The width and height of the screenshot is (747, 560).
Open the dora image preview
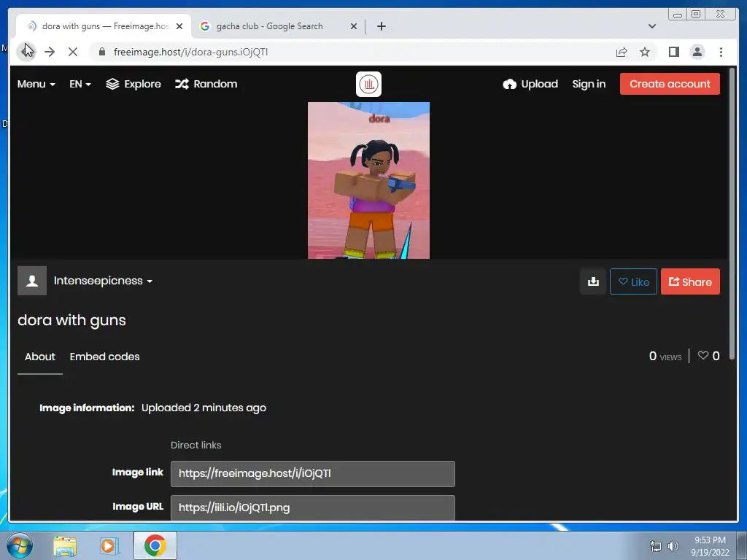click(x=368, y=181)
